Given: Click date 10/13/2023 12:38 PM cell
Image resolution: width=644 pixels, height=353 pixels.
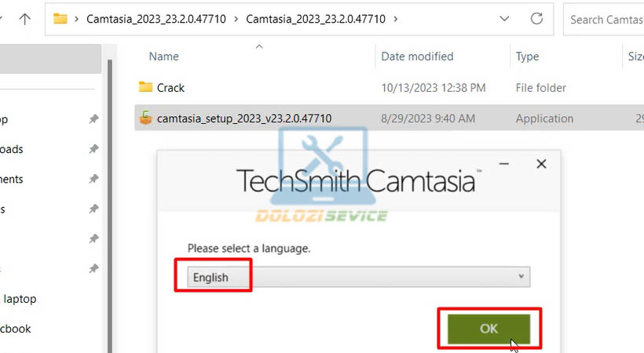Looking at the screenshot, I should coord(434,87).
